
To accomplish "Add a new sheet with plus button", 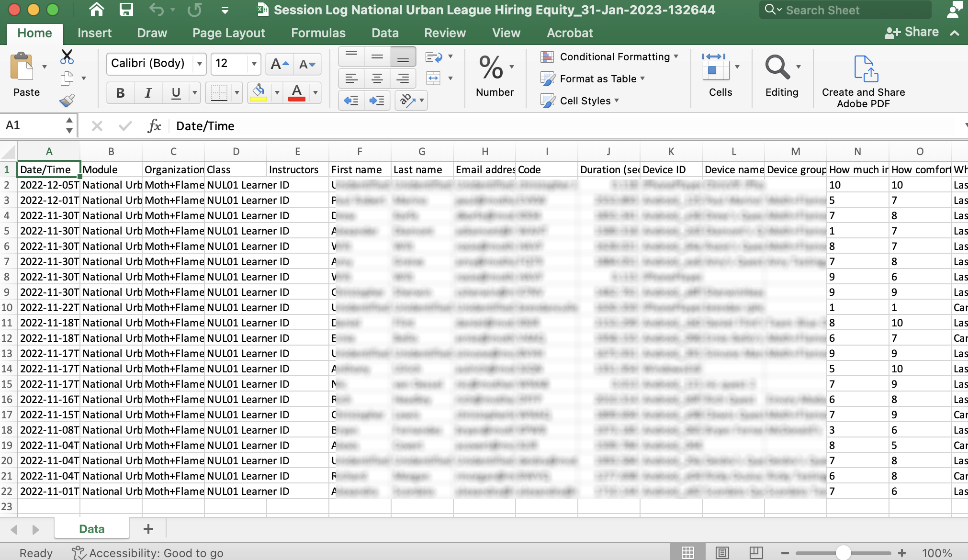I will [x=148, y=529].
